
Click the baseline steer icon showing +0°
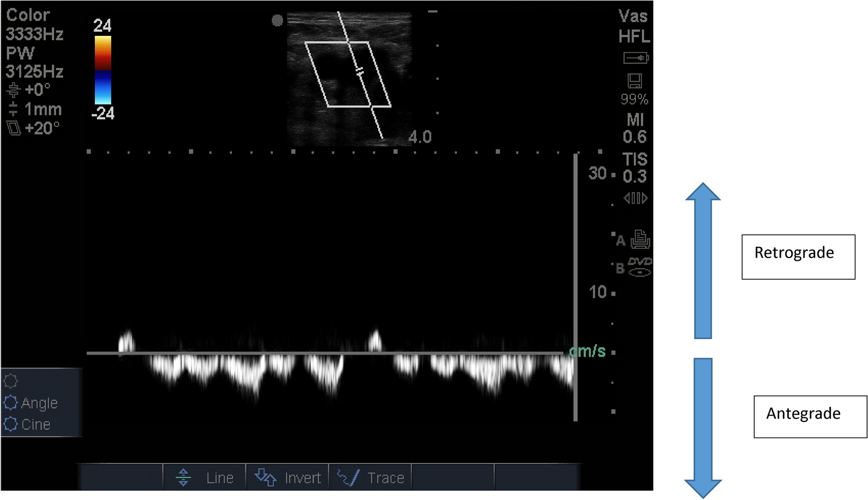point(14,89)
